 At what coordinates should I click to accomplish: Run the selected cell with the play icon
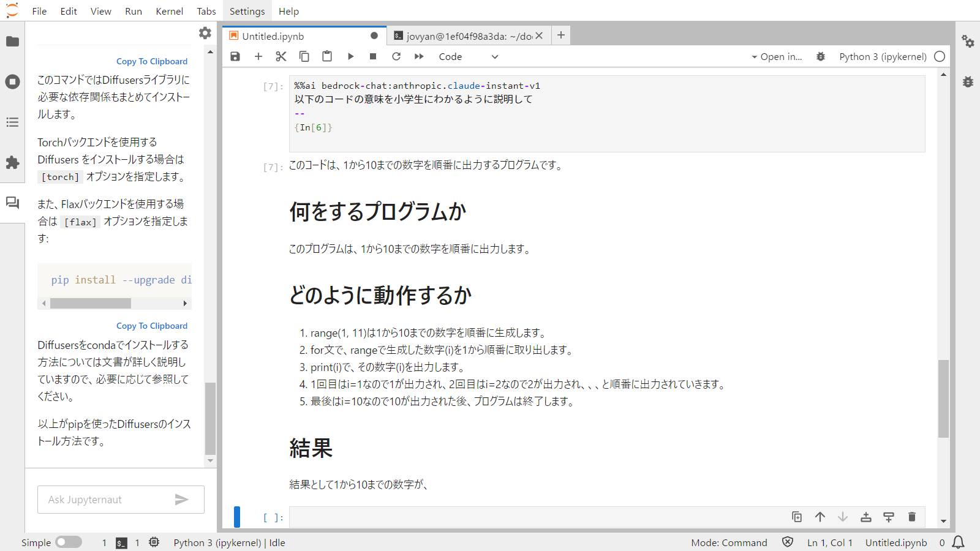[350, 56]
